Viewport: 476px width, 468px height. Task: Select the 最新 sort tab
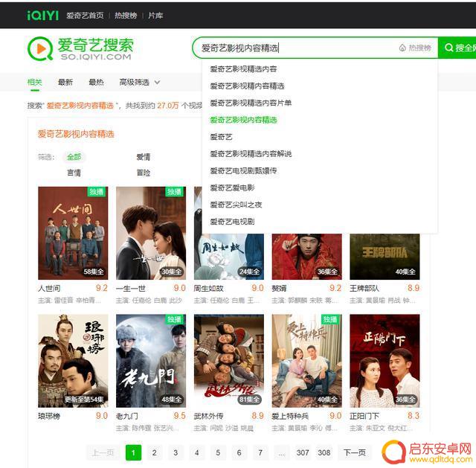[65, 82]
